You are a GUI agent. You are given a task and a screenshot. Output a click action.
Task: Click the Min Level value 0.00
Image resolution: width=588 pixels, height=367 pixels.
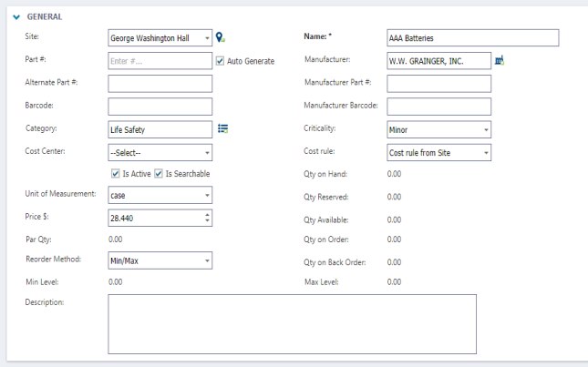[116, 281]
